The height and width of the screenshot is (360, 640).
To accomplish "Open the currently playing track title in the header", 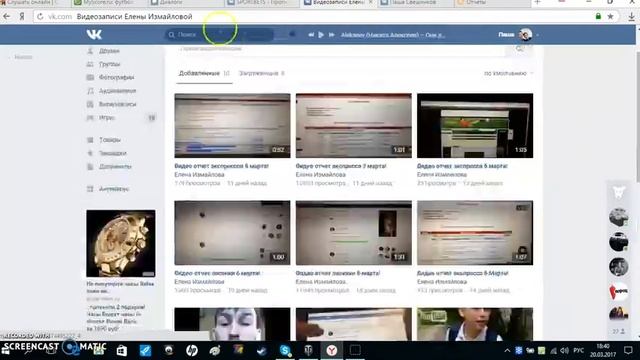I will [x=393, y=35].
